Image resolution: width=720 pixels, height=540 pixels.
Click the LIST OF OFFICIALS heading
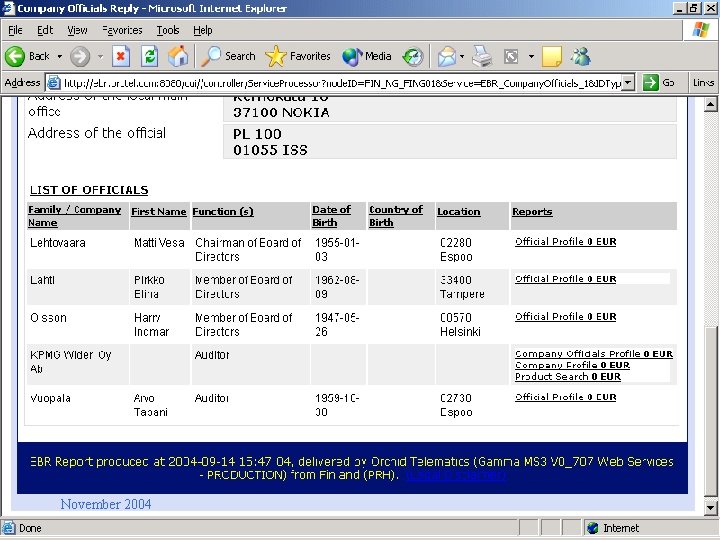[89, 190]
